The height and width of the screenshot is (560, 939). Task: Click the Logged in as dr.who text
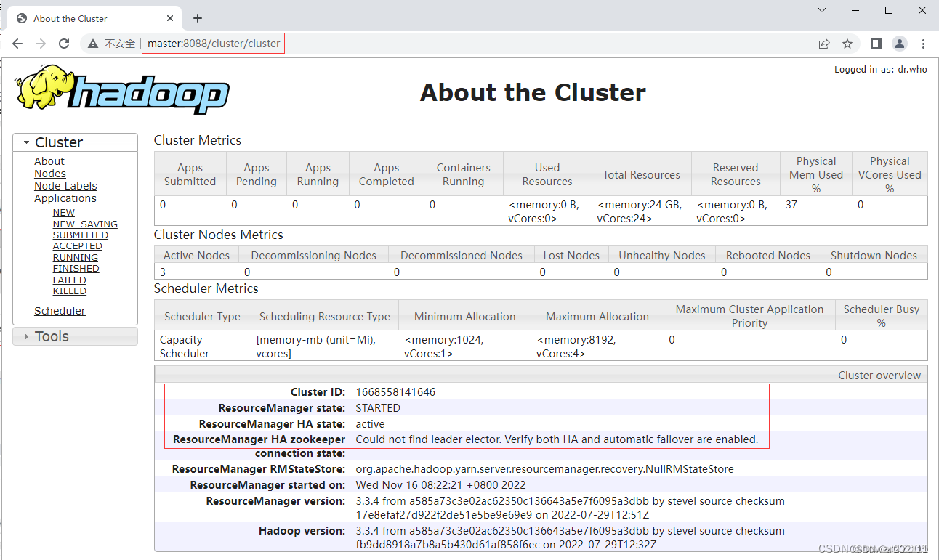pyautogui.click(x=881, y=70)
